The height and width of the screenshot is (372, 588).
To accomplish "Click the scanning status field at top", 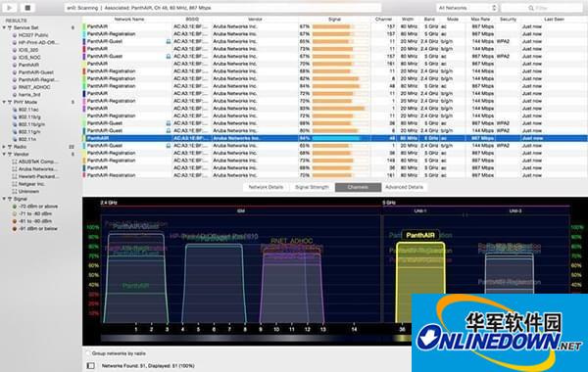I will coord(222,8).
